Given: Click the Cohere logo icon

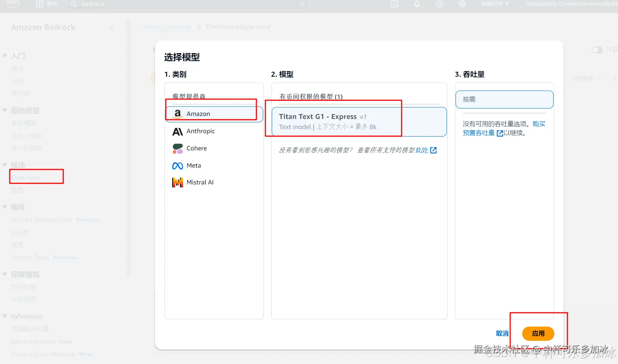Looking at the screenshot, I should [x=177, y=149].
